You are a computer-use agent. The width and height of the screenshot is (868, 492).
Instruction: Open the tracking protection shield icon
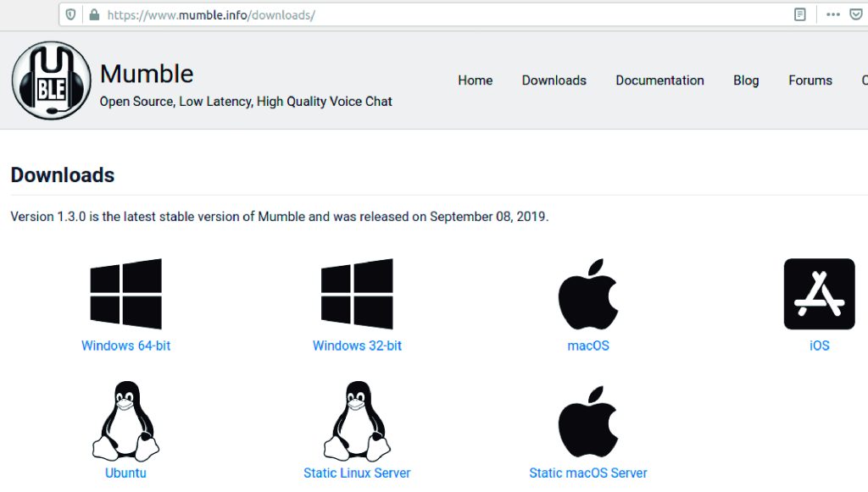click(x=71, y=15)
